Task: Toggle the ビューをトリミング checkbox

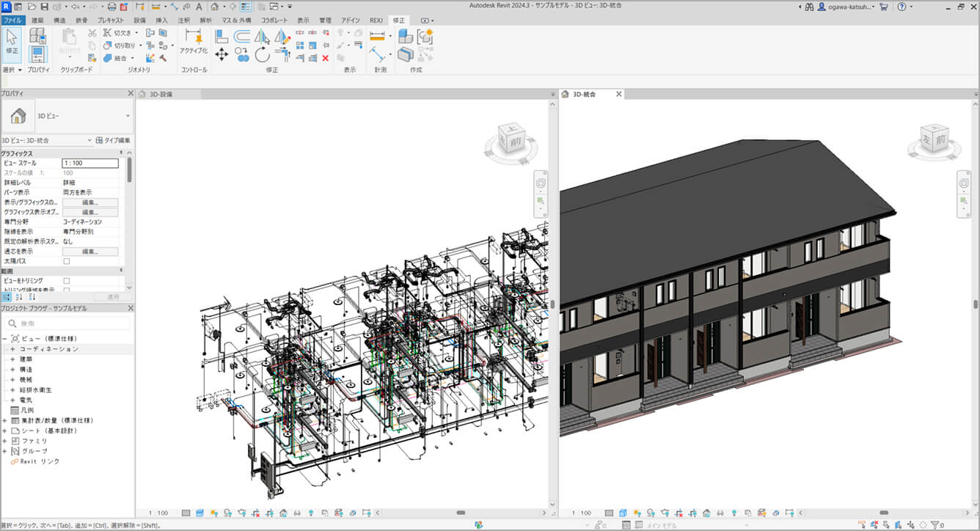Action: point(67,281)
